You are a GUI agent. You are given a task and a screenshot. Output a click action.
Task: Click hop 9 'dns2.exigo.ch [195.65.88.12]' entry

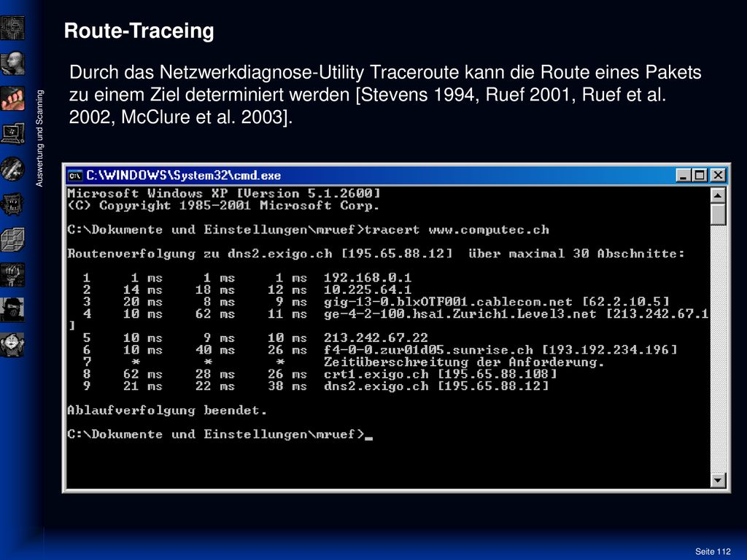tap(436, 386)
